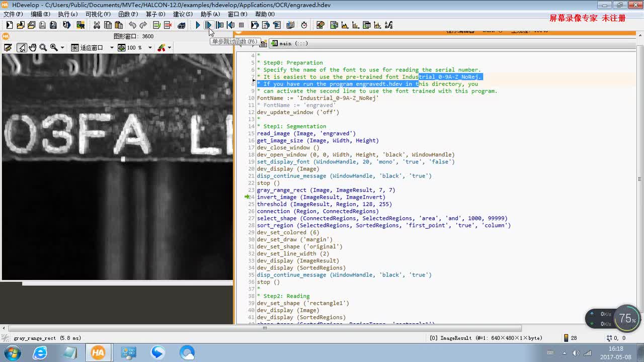
Task: Undo the last edit with curved-arrow icon
Action: pos(132,25)
